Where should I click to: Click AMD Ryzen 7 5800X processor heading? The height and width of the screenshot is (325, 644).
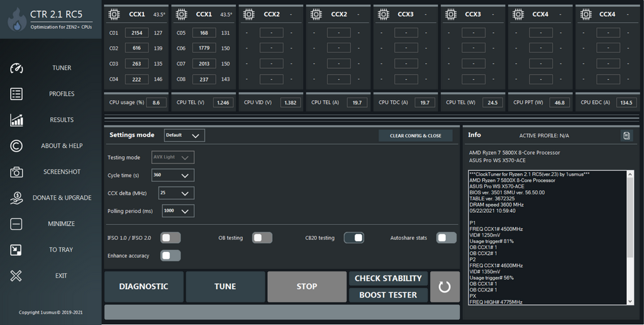click(x=514, y=152)
